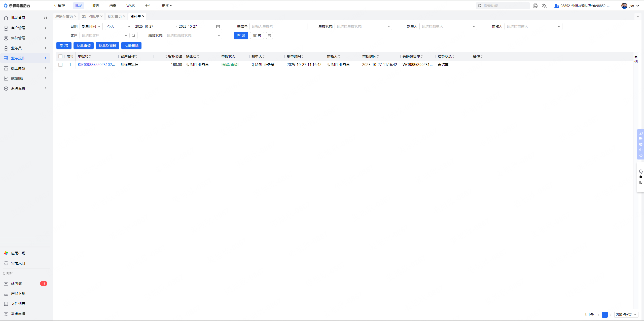Viewport: 644px width, 321px height.
Task: Click the printer icon in top bar
Action: 535,6
